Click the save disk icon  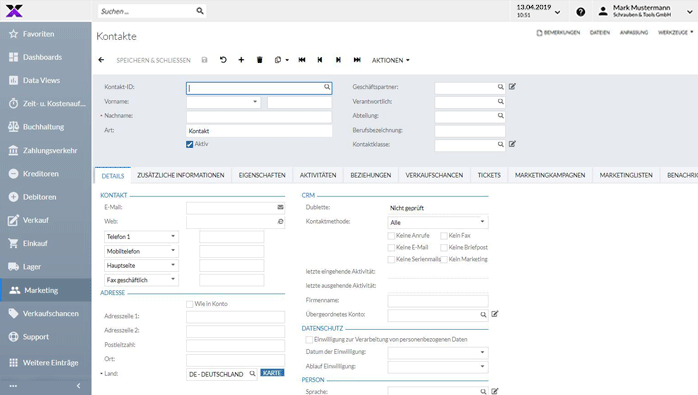204,60
